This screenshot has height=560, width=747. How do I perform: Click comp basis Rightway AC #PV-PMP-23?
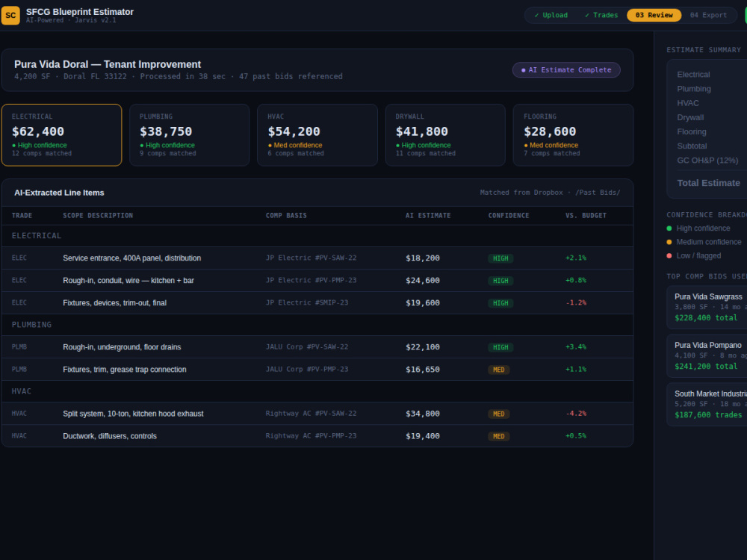311,436
